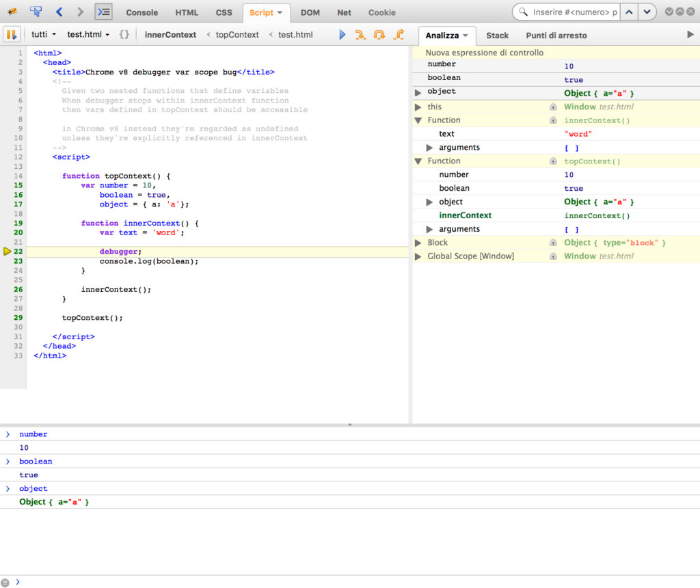This screenshot has width=700, height=588.
Task: Click Object { a="a" } in console output
Action: click(x=54, y=502)
